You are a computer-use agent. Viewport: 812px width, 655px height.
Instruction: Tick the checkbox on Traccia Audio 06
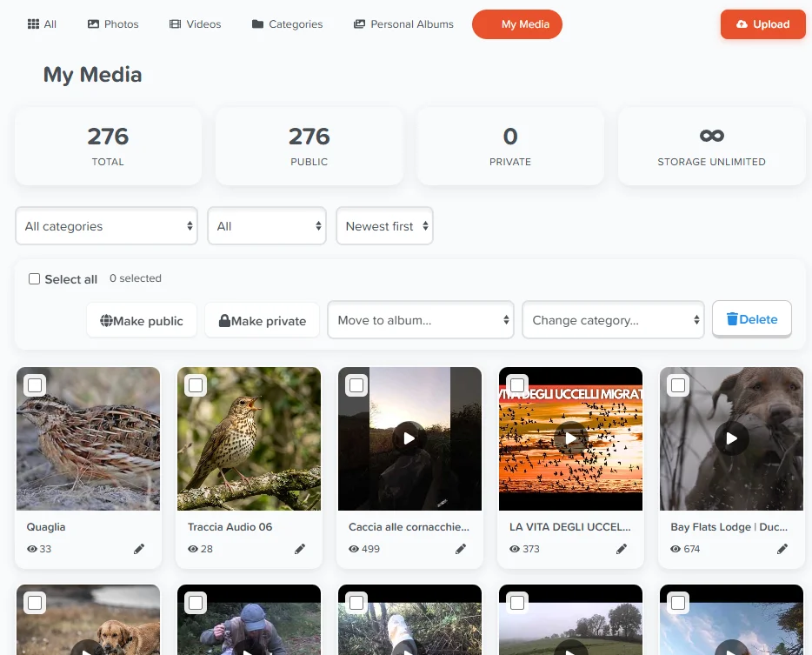coord(196,385)
